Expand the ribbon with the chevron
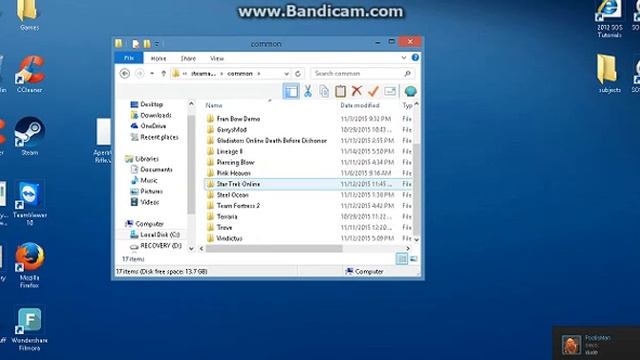 404,58
